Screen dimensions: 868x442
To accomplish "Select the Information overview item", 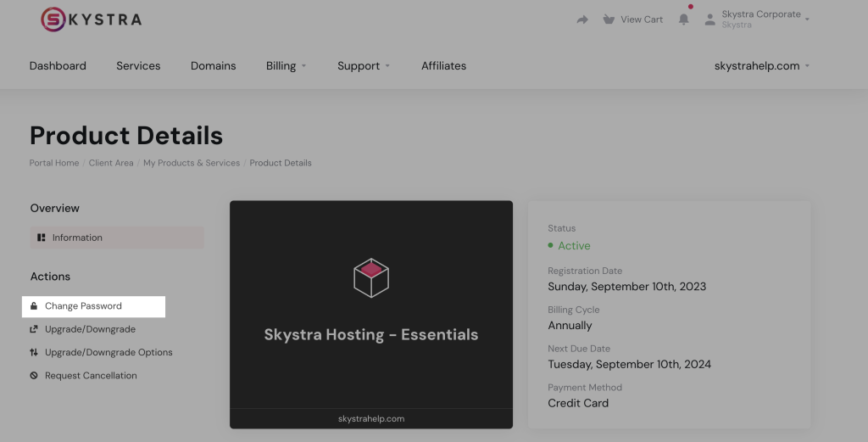I will tap(77, 238).
